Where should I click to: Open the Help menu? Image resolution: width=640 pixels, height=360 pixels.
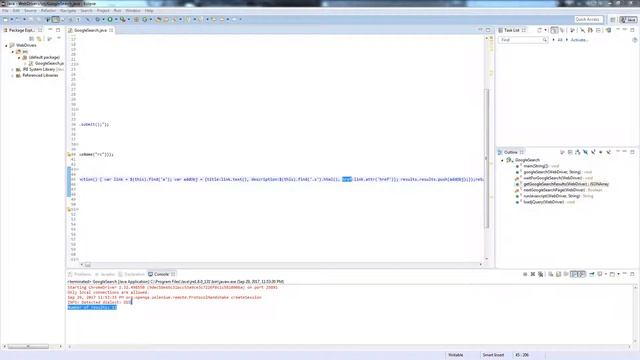[149, 11]
